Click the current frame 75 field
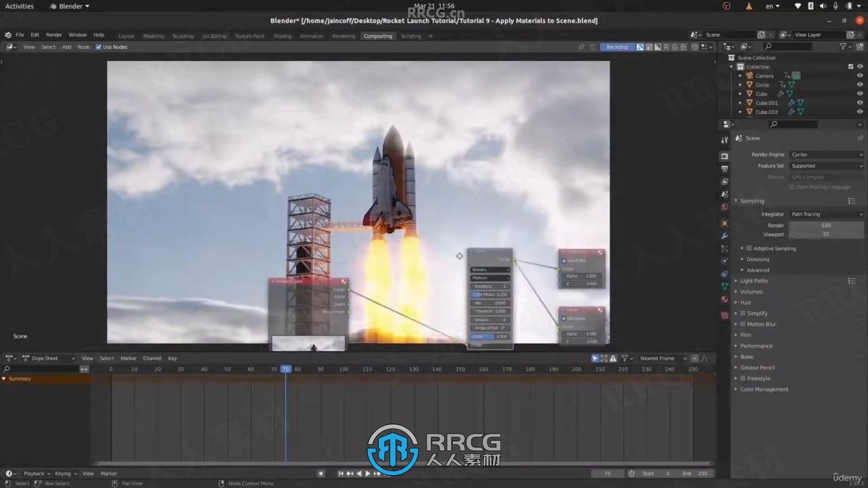868x488 pixels. (608, 473)
